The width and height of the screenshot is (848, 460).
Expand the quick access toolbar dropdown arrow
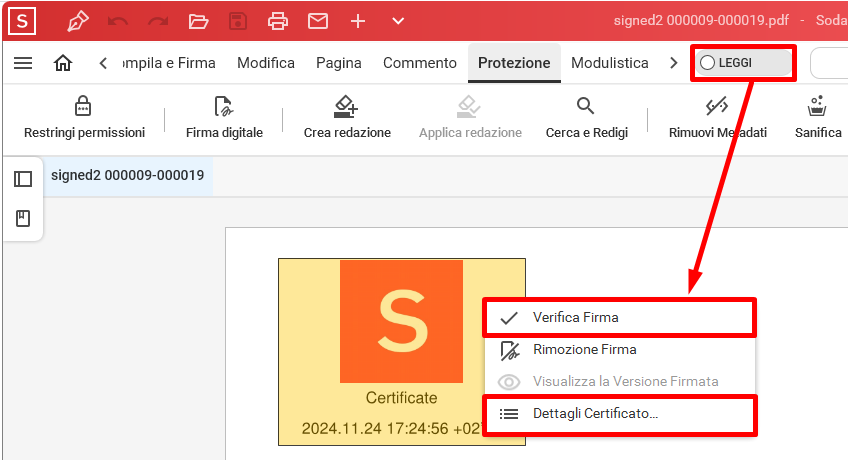point(398,22)
